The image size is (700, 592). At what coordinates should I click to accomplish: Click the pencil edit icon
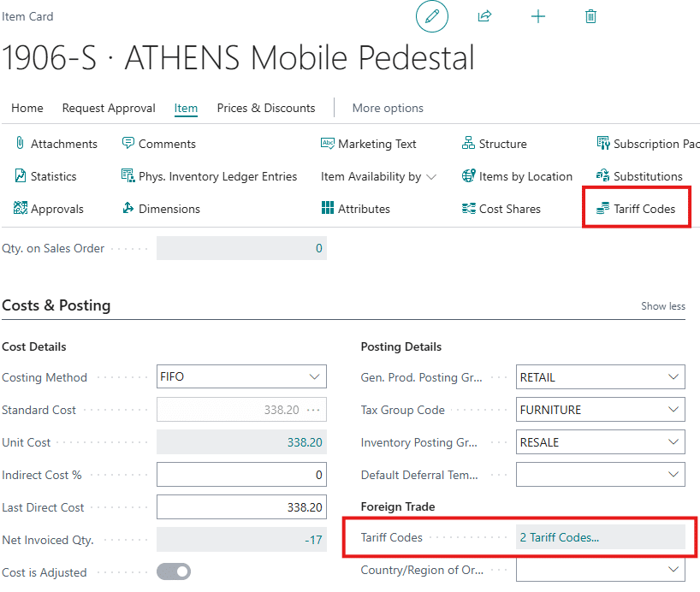432,16
